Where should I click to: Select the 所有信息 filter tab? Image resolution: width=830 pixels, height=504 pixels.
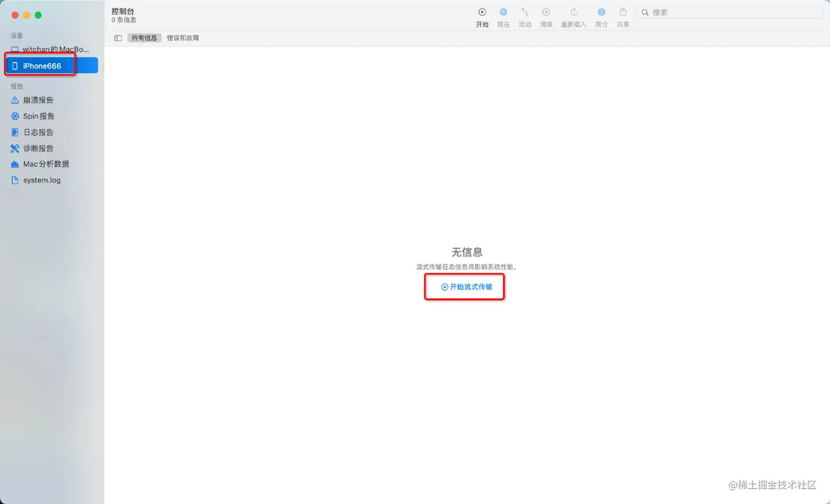144,38
